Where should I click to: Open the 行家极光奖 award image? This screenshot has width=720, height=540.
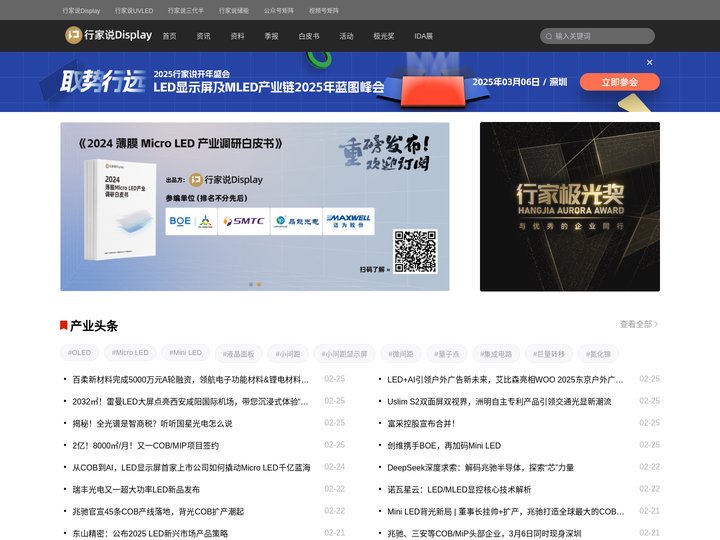click(x=570, y=207)
